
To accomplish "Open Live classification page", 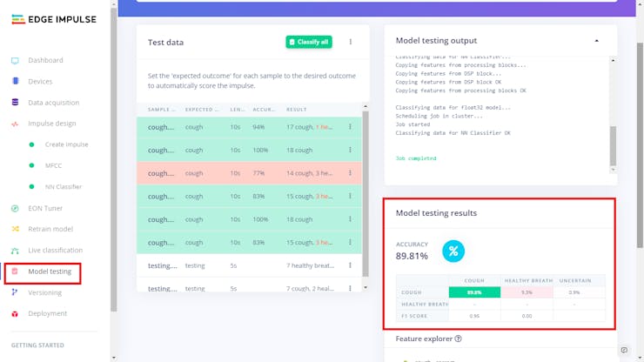I will [55, 251].
